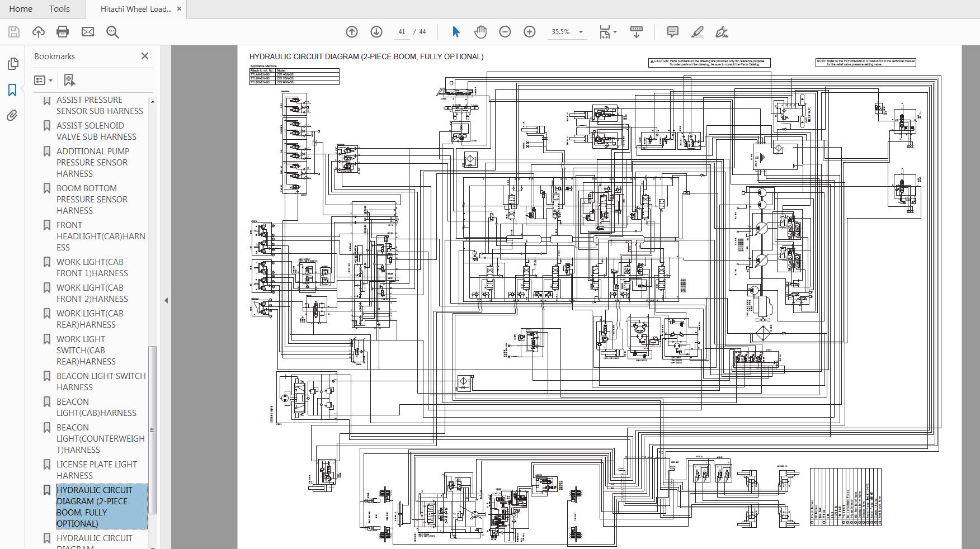Open the Fill & Sign tool

pos(722,32)
